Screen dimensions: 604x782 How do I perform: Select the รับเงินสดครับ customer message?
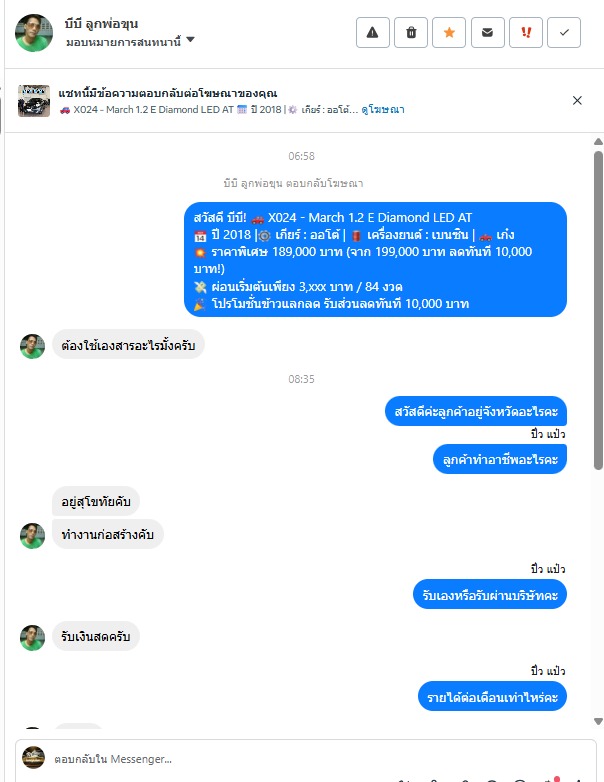(96, 636)
